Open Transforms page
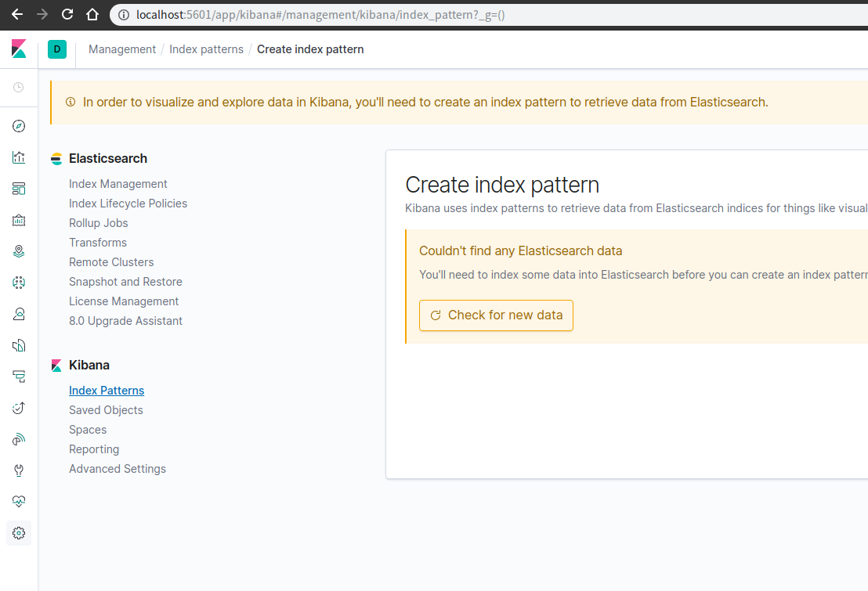 (98, 243)
